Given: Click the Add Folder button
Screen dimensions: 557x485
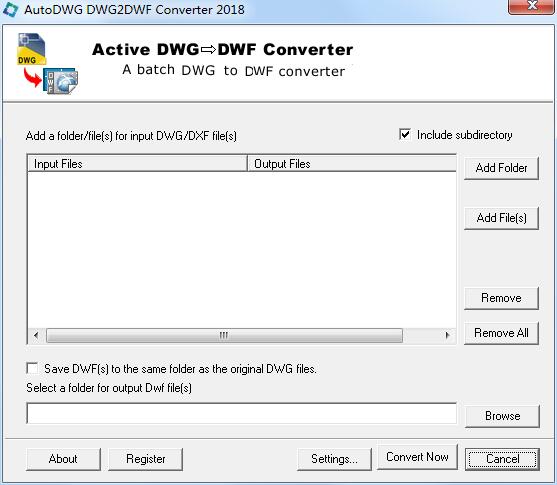Looking at the screenshot, I should pos(501,168).
